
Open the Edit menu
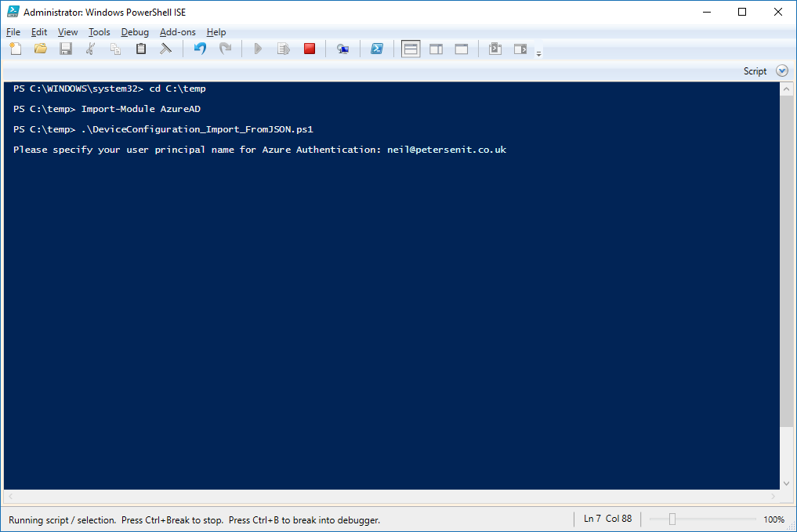click(39, 32)
